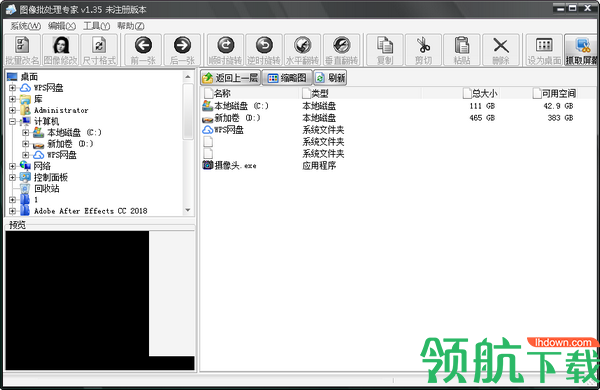This screenshot has height=390, width=600.
Task: Select 桌面 root in folder tree
Action: click(x=29, y=77)
